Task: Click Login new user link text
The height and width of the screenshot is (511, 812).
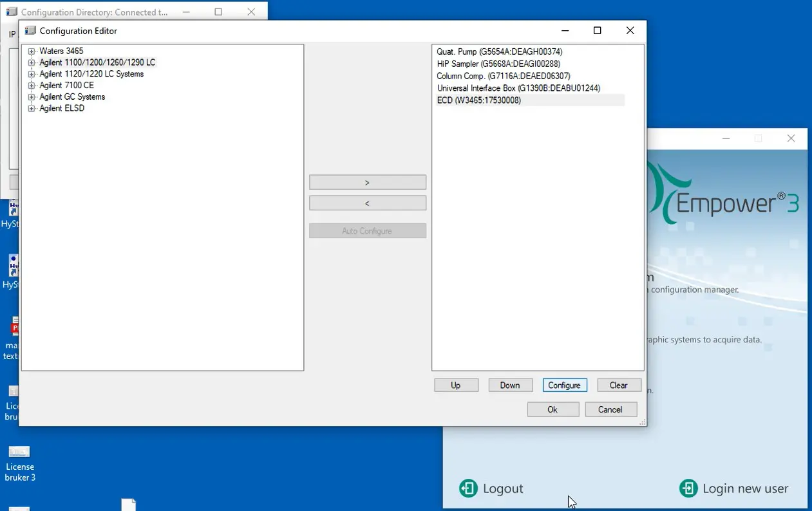Action: coord(746,488)
